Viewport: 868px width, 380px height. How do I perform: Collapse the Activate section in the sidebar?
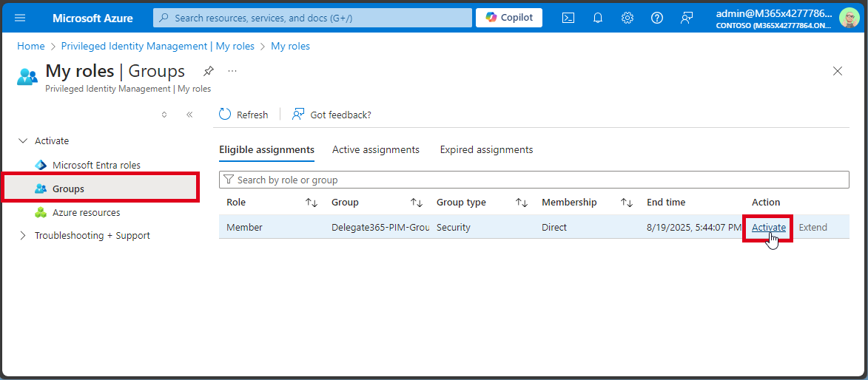22,140
